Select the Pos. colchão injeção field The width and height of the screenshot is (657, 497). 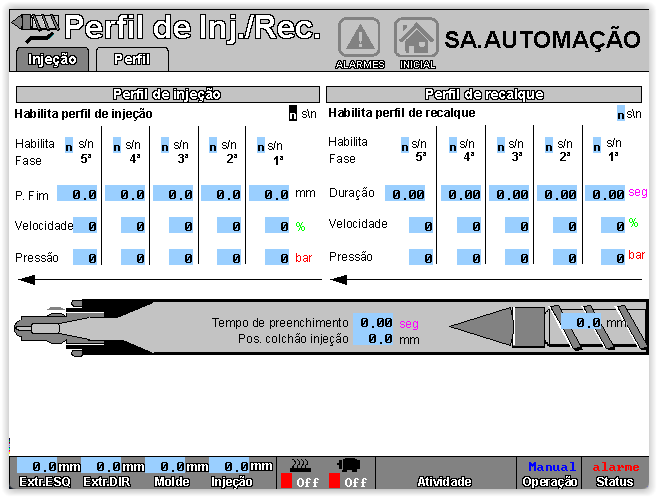(x=375, y=339)
